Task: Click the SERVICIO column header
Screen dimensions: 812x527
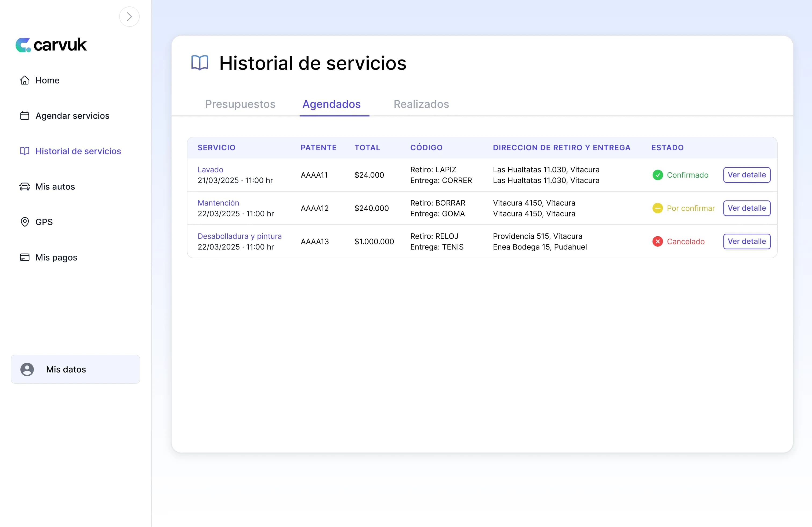Action: click(x=217, y=148)
